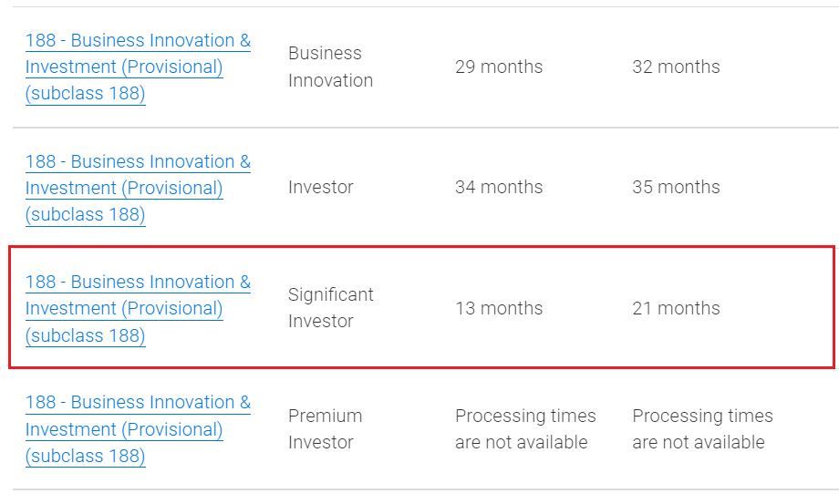This screenshot has height=504, width=839.
Task: Click '(subclass 188)' inside the red-highlighted row
Action: click(86, 336)
